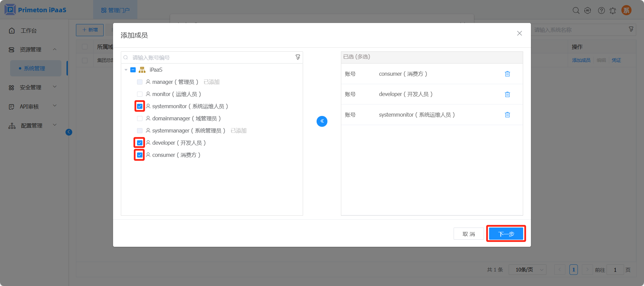Tick the domainmanager (域管理员) checkbox
644x286 pixels.
[140, 119]
